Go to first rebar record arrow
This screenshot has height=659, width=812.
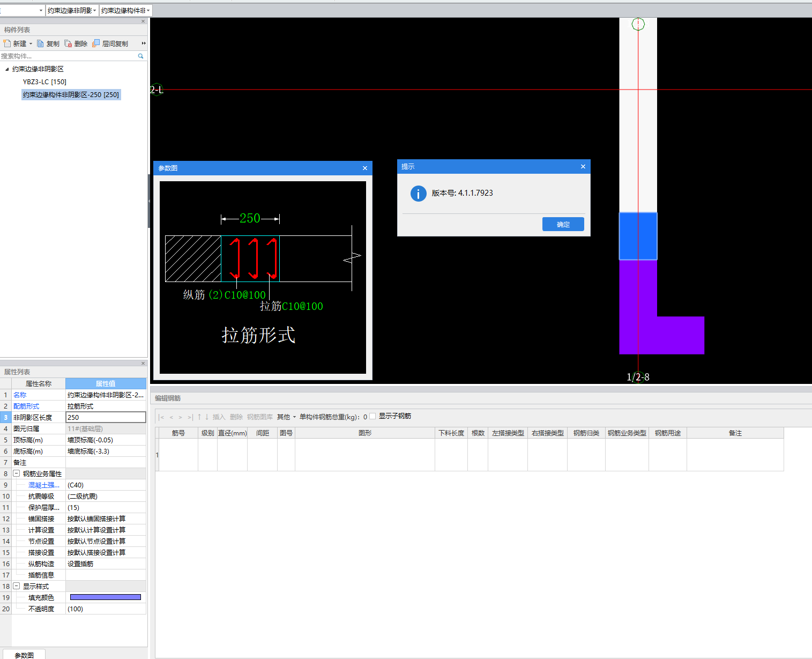(161, 417)
